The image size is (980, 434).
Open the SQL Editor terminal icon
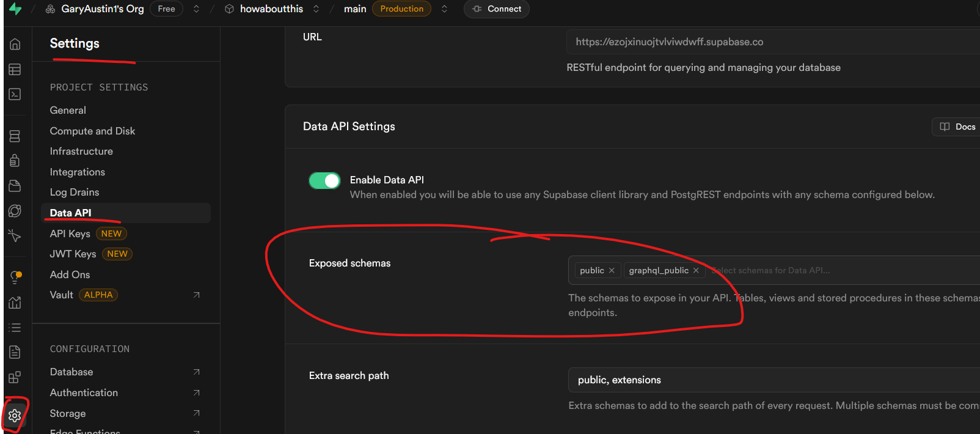coord(15,94)
